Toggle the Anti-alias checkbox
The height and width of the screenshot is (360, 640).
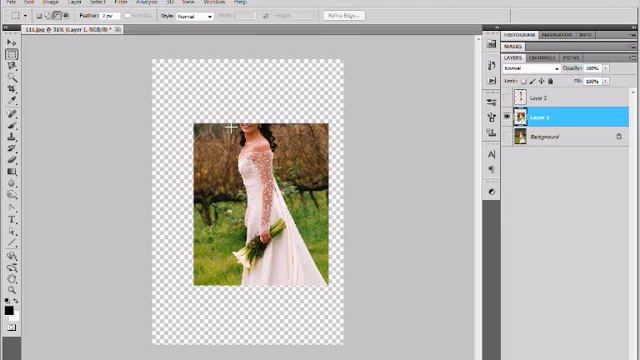point(127,16)
